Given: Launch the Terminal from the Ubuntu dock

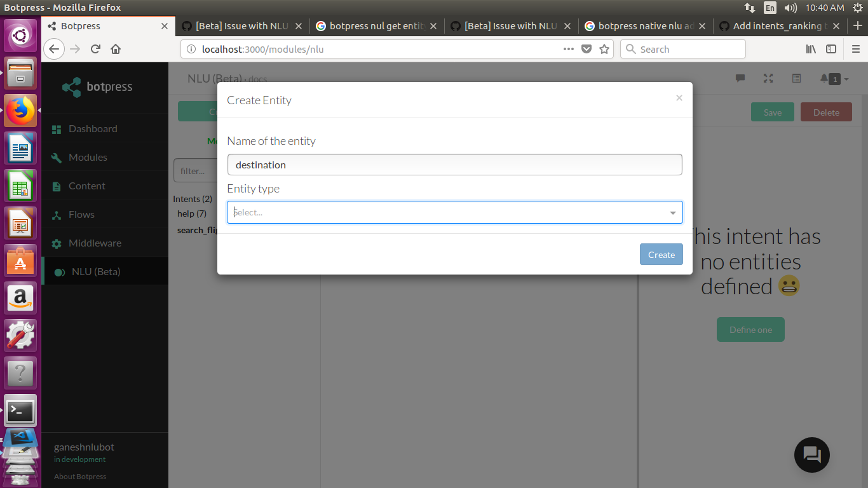Looking at the screenshot, I should click(20, 410).
